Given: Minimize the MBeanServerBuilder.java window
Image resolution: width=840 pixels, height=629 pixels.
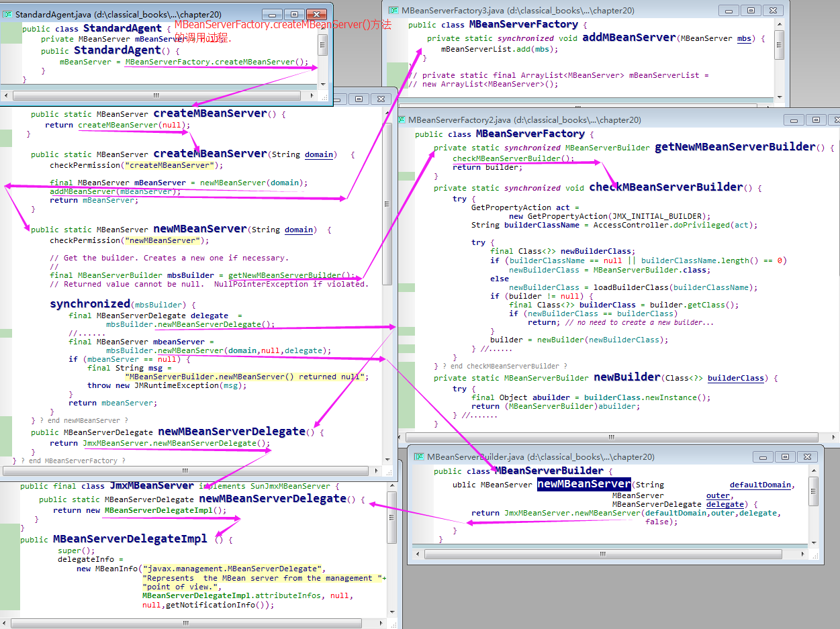Looking at the screenshot, I should click(763, 456).
